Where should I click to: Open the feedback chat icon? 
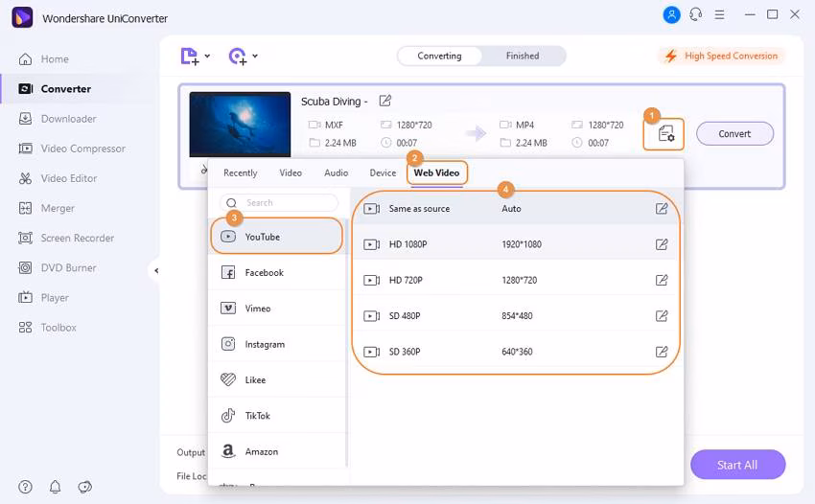coord(84,487)
